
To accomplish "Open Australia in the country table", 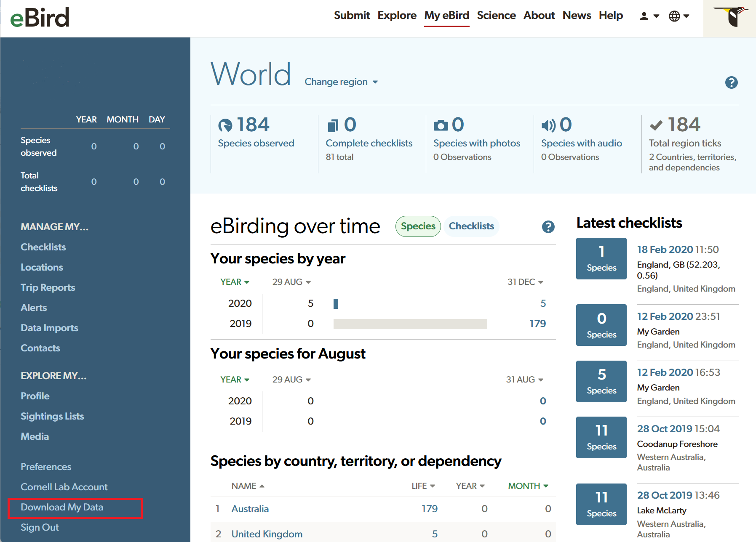I will coord(250,509).
